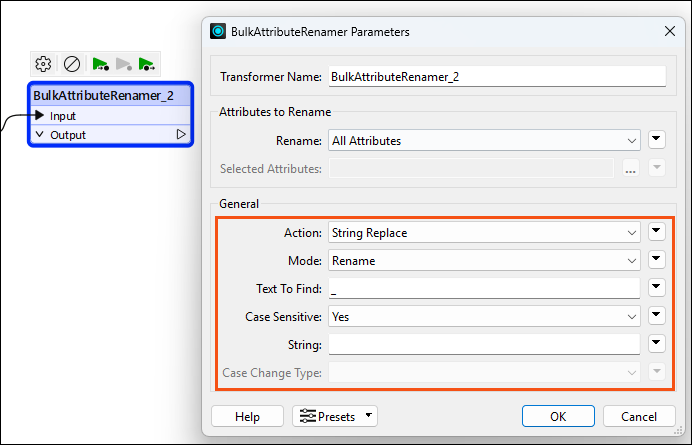Click the Cancel button
The height and width of the screenshot is (445, 692).
[x=639, y=416]
